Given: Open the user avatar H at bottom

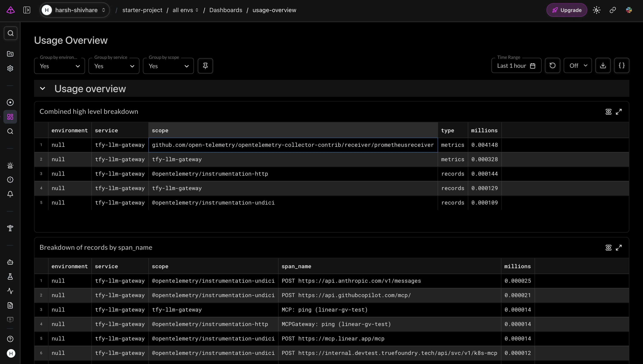Looking at the screenshot, I should pos(11,353).
